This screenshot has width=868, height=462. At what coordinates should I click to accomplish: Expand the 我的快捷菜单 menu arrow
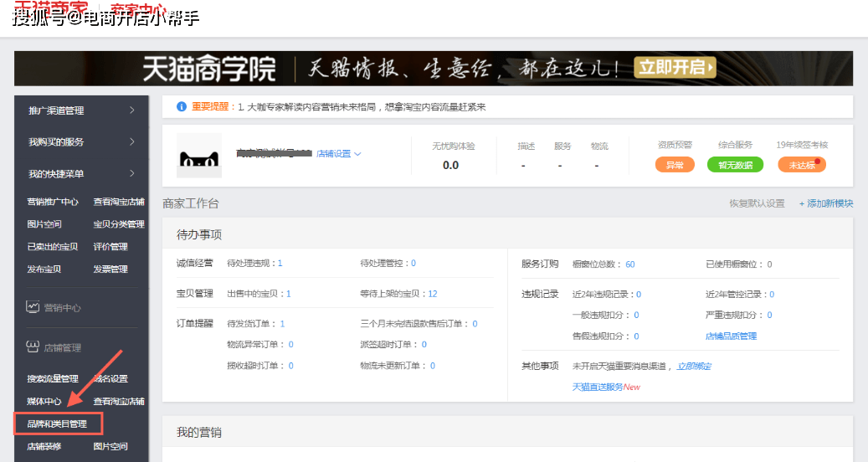131,173
